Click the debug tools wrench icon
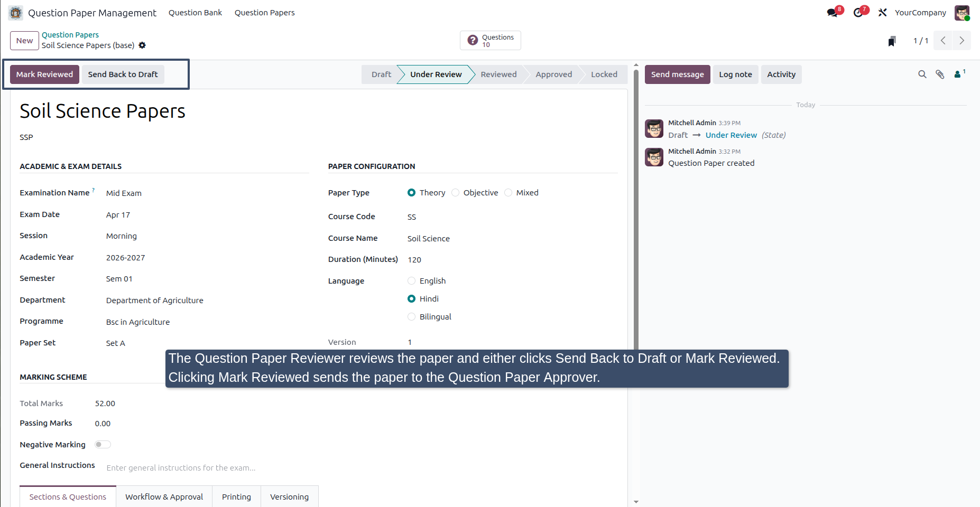The width and height of the screenshot is (980, 507). tap(882, 13)
